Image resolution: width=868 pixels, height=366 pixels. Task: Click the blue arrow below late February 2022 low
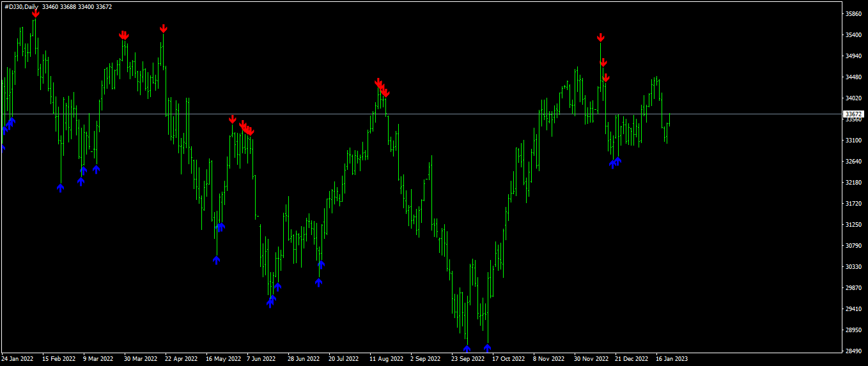click(61, 188)
